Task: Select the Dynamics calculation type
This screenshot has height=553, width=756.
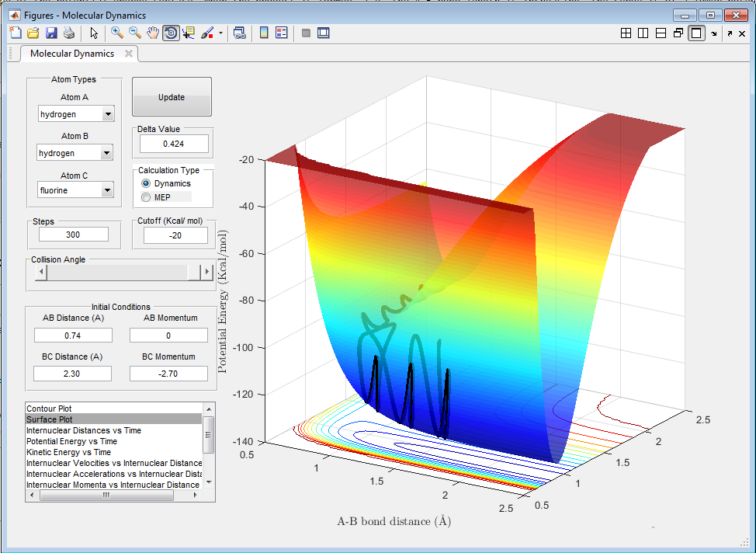Action: pos(146,183)
